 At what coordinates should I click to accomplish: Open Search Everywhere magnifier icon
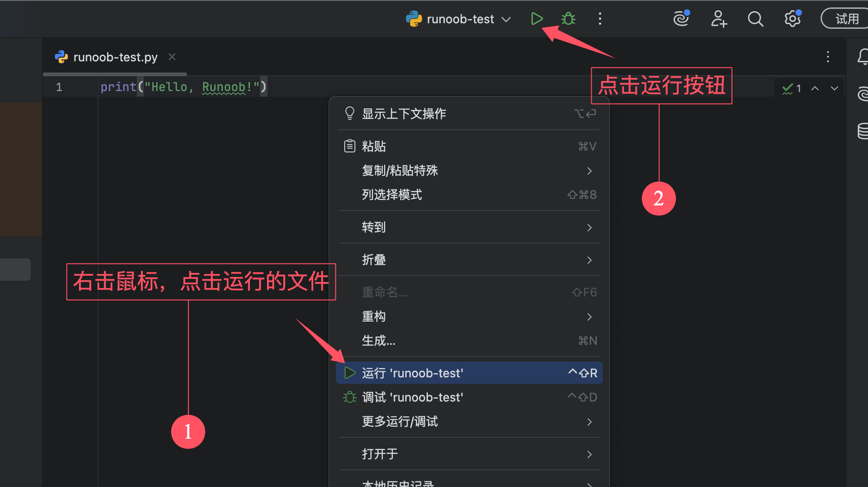[x=755, y=19]
